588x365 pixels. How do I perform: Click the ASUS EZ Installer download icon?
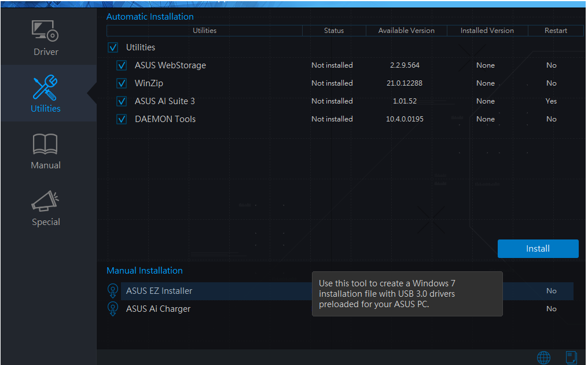point(113,291)
